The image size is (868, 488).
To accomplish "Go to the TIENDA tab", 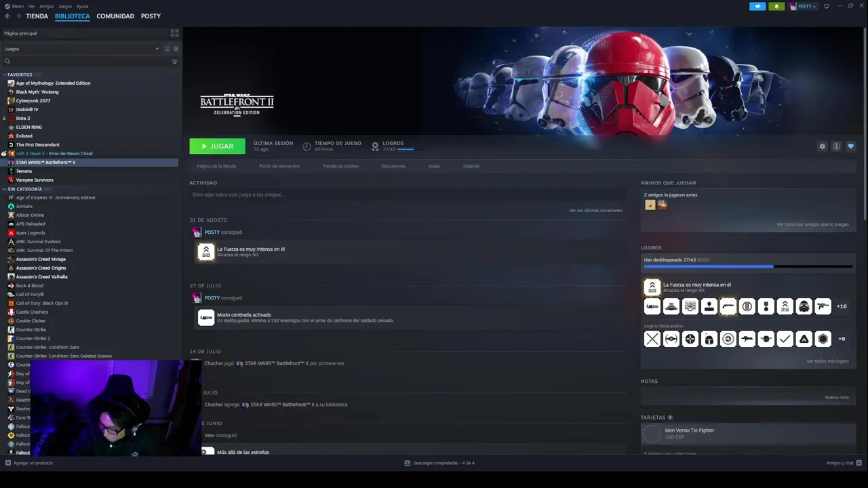I will coord(37,16).
